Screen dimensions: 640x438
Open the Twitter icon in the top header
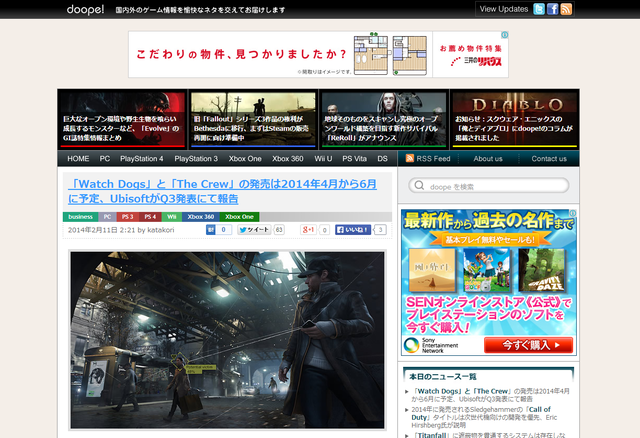coord(539,9)
